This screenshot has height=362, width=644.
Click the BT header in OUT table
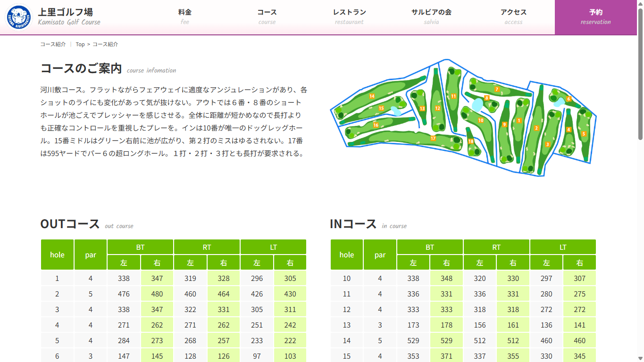click(x=141, y=247)
